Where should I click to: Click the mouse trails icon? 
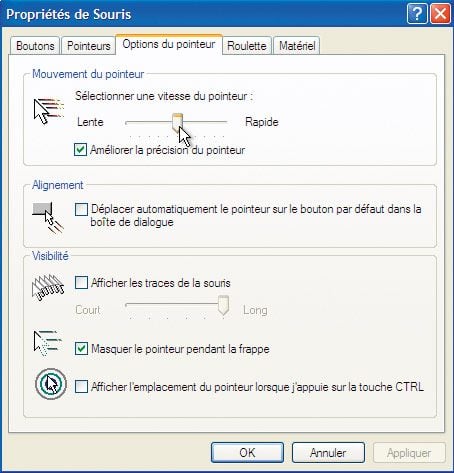click(x=48, y=287)
